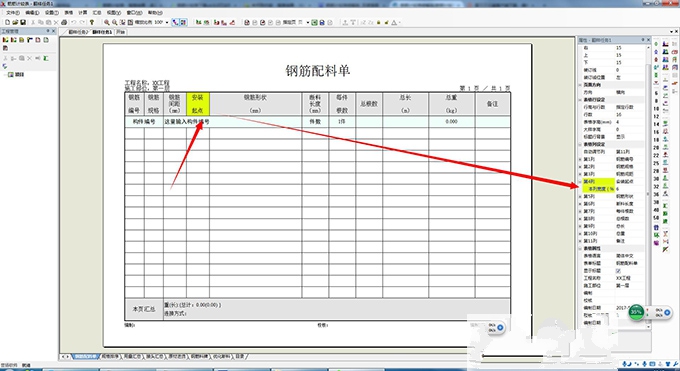
Task: Click the green 35% floating circle
Action: coord(636,312)
